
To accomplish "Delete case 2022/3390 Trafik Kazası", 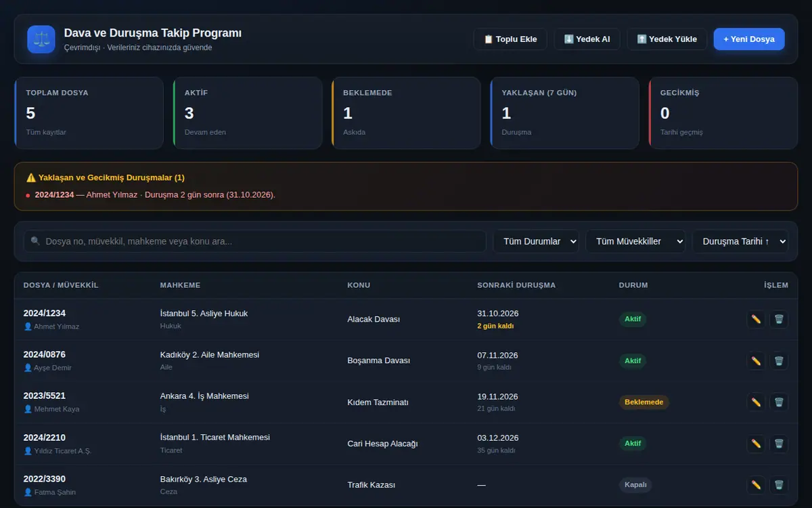I will 779,485.
